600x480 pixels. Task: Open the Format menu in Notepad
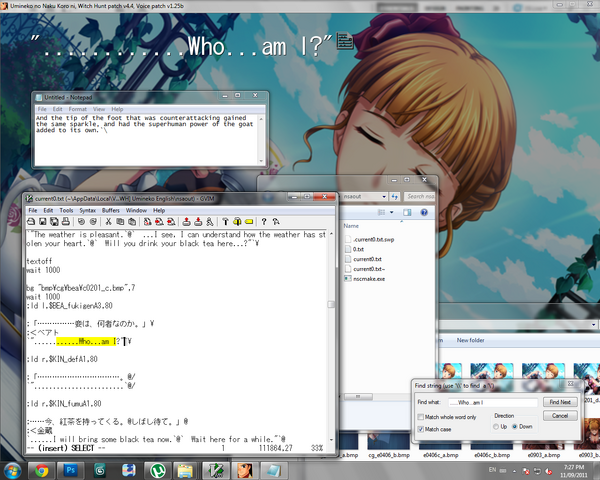78,109
